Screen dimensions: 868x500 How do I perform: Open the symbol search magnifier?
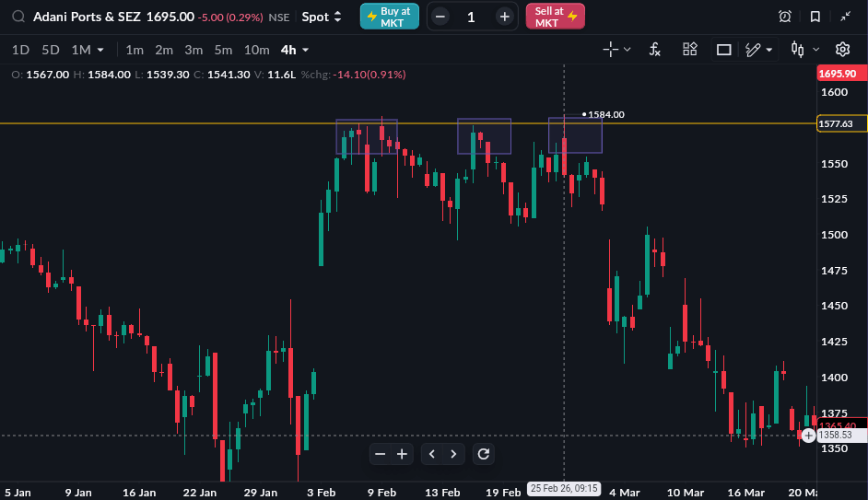click(x=18, y=17)
